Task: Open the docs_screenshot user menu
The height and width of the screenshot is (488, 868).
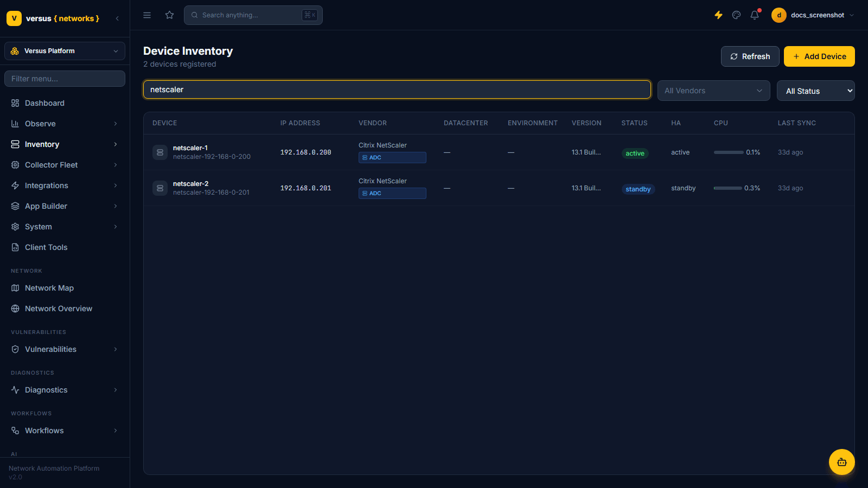Action: click(x=813, y=15)
